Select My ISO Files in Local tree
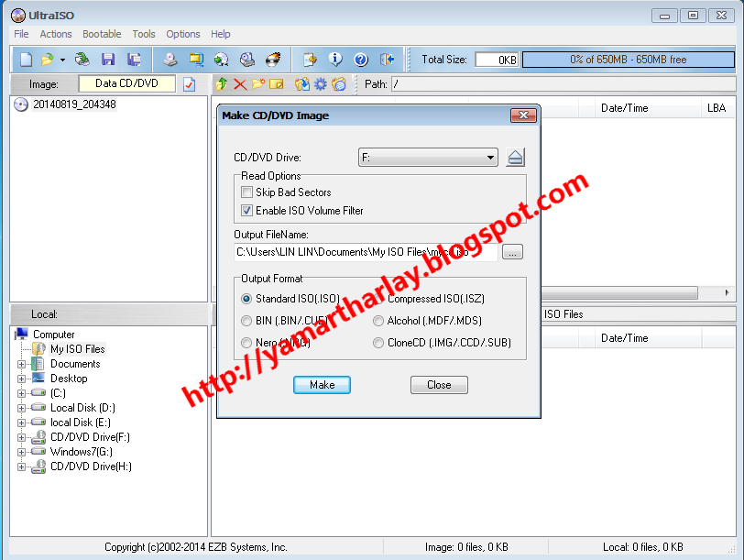This screenshot has height=560, width=744. pos(77,349)
